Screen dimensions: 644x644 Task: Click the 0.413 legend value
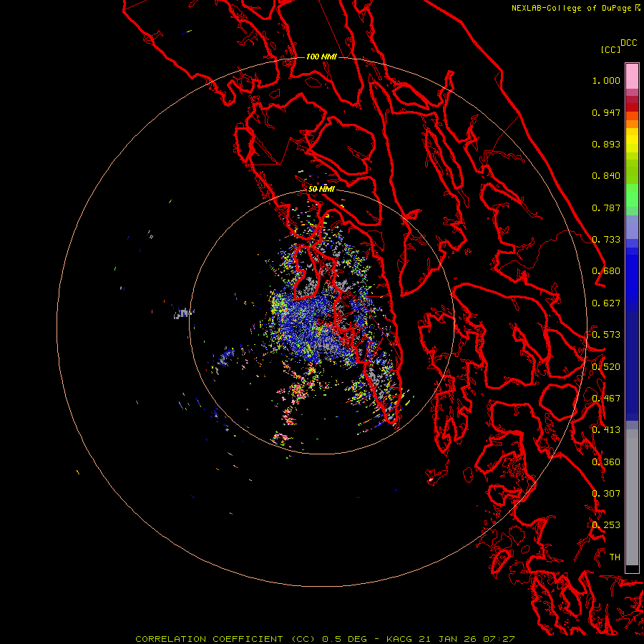pyautogui.click(x=606, y=430)
